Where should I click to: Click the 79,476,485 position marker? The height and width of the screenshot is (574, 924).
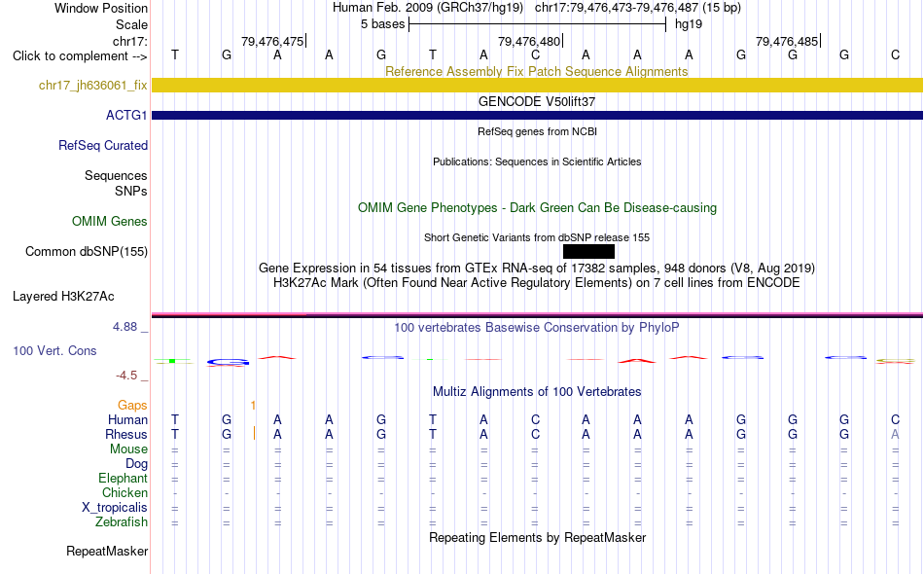(x=788, y=41)
